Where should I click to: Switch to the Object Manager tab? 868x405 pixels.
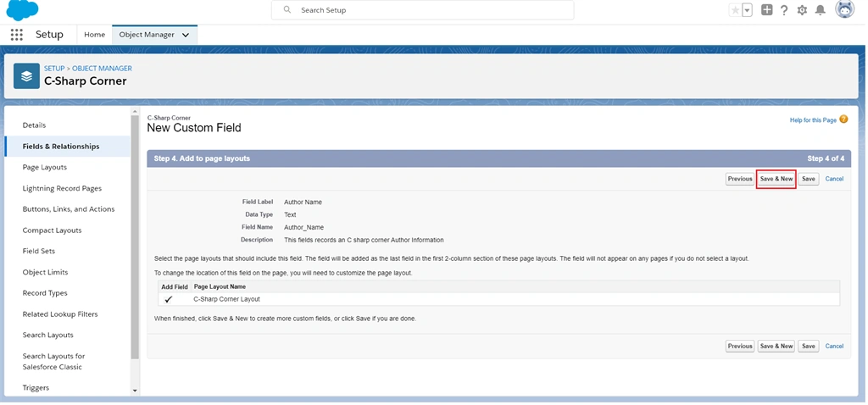click(147, 34)
